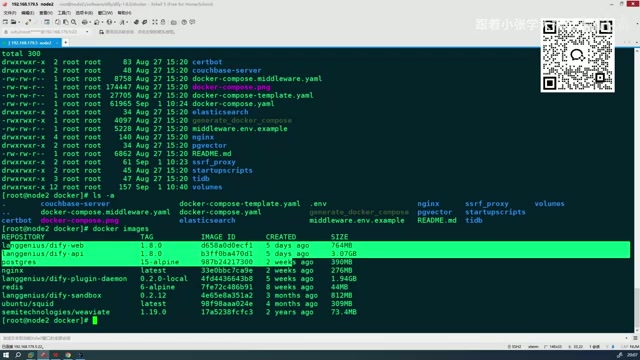Click the Print toolbar icon
The image size is (640, 360).
pos(84,22)
